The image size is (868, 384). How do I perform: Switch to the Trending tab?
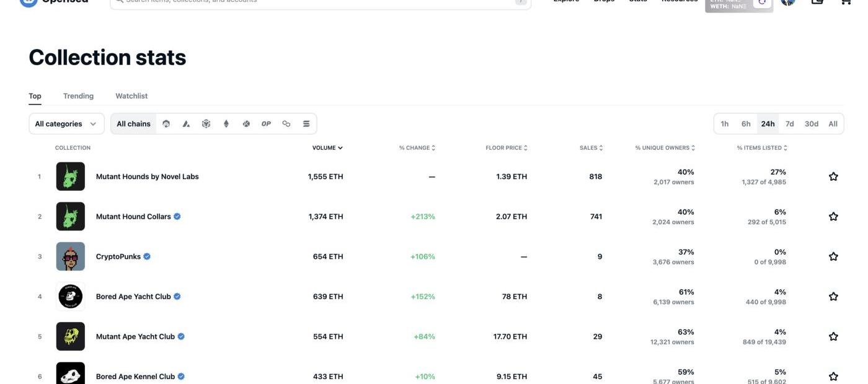[x=78, y=96]
